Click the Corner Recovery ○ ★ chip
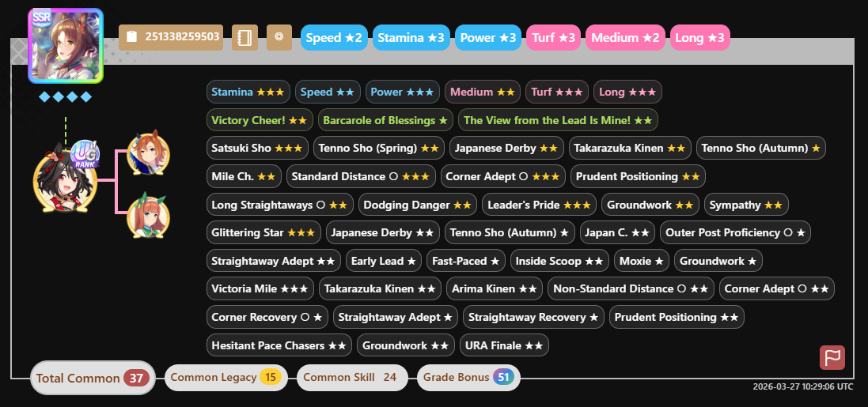 coord(267,318)
